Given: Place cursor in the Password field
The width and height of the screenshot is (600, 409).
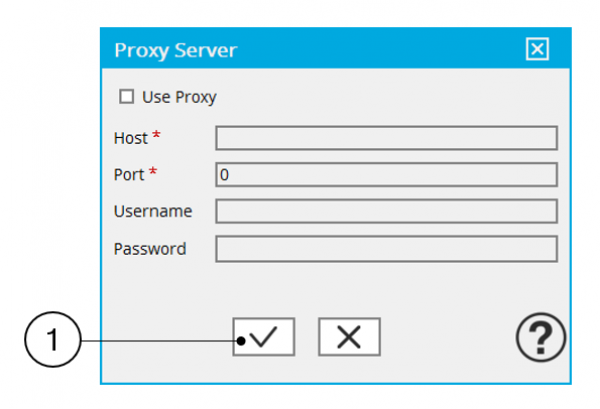Looking at the screenshot, I should (x=386, y=248).
